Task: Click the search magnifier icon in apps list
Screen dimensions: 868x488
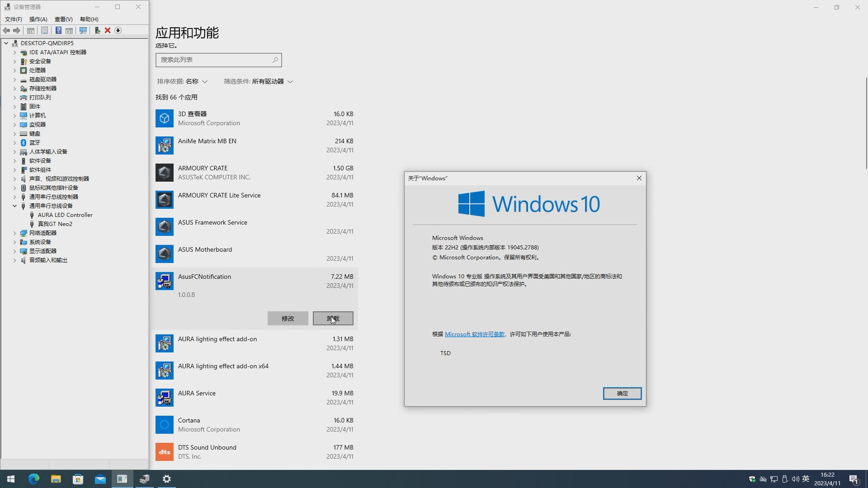Action: (x=275, y=60)
